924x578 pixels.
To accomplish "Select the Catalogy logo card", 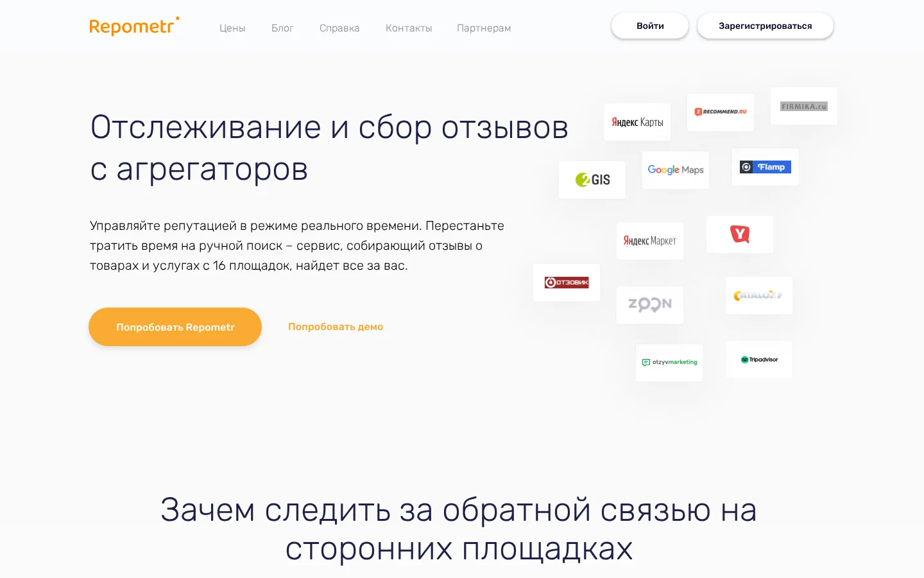I will [759, 295].
